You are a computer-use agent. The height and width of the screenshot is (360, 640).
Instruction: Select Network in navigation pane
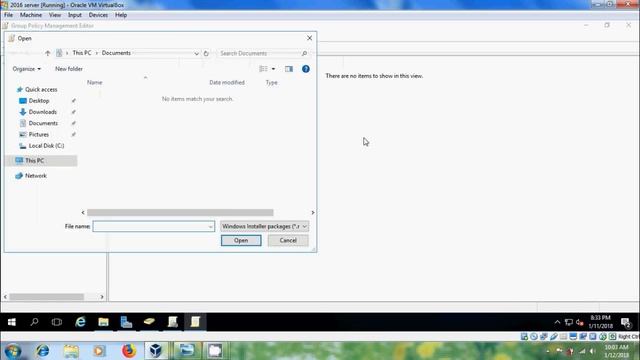pos(36,176)
